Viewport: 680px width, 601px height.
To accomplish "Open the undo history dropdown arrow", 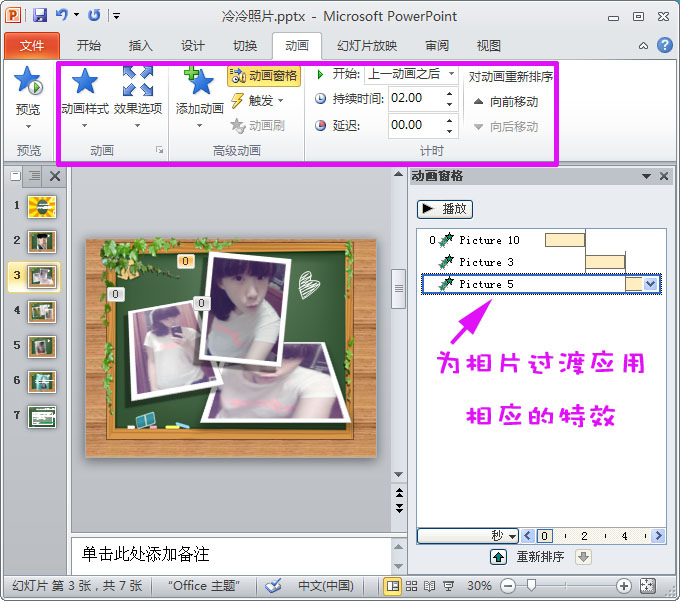I will [x=76, y=15].
